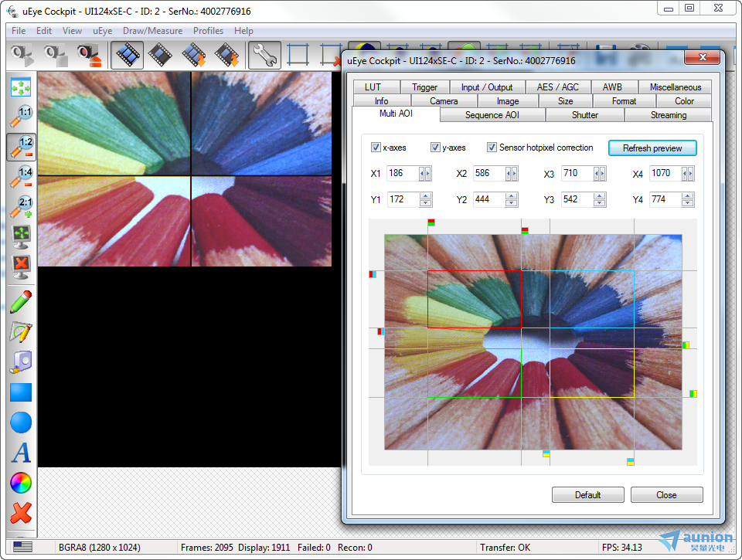742x560 pixels.
Task: Click the red X delete drawings icon
Action: tap(21, 513)
